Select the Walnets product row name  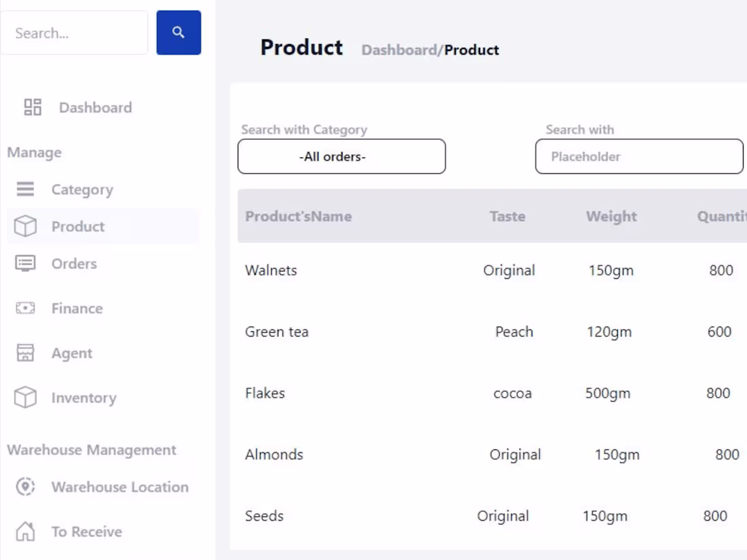[271, 270]
